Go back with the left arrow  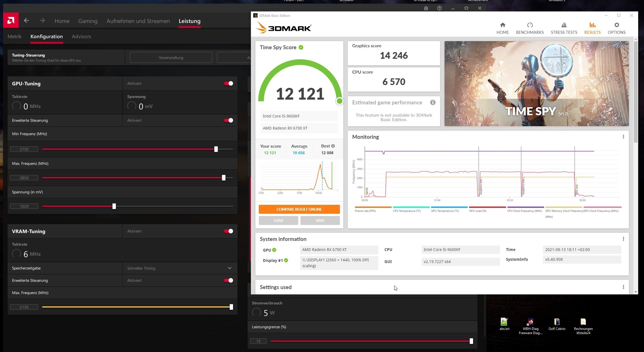pyautogui.click(x=26, y=20)
